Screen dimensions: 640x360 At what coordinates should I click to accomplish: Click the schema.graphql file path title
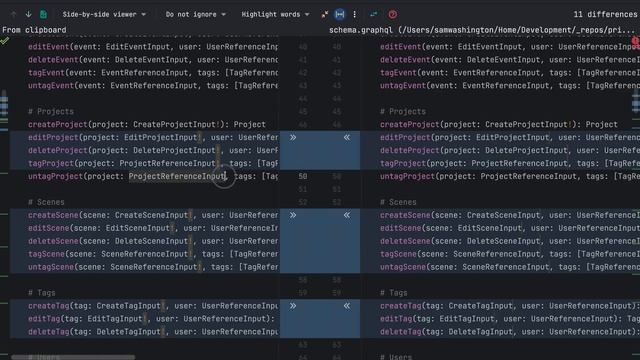click(x=482, y=30)
